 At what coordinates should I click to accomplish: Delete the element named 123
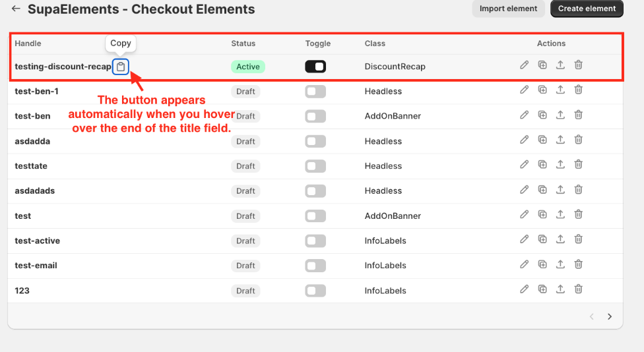[578, 289]
